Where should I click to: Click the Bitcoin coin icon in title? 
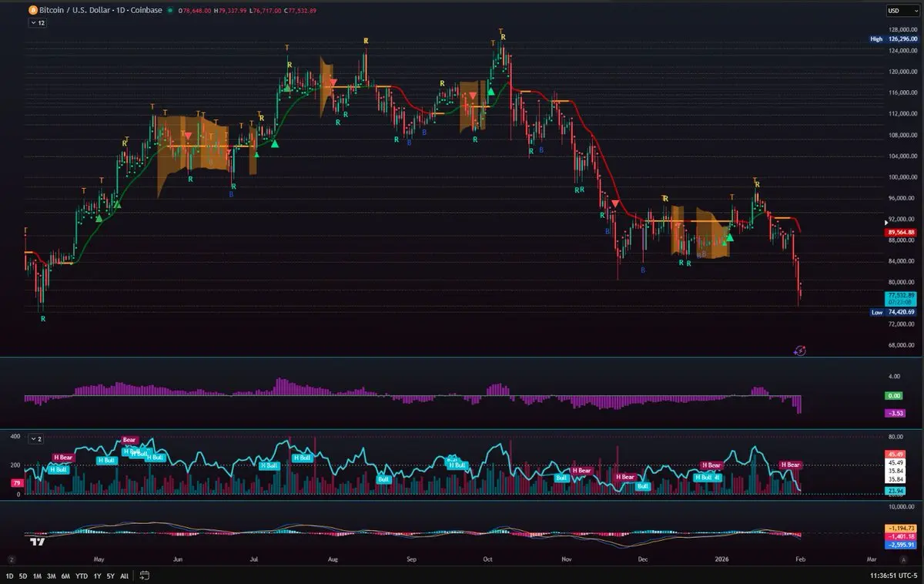(32, 11)
